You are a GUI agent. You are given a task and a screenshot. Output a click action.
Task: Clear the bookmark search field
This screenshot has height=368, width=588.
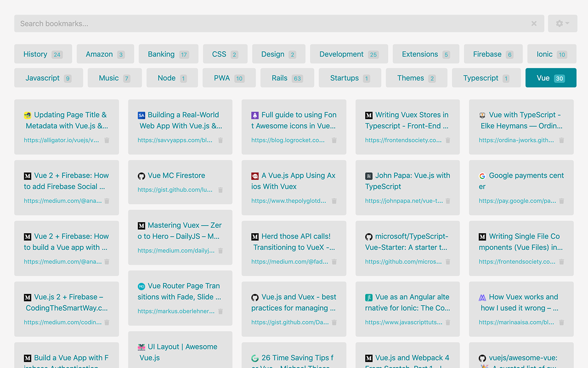click(534, 23)
